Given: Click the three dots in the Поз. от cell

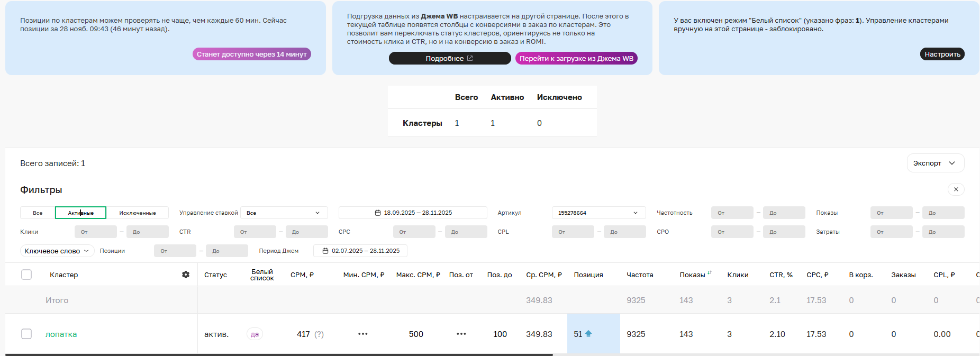Looking at the screenshot, I should (x=461, y=334).
